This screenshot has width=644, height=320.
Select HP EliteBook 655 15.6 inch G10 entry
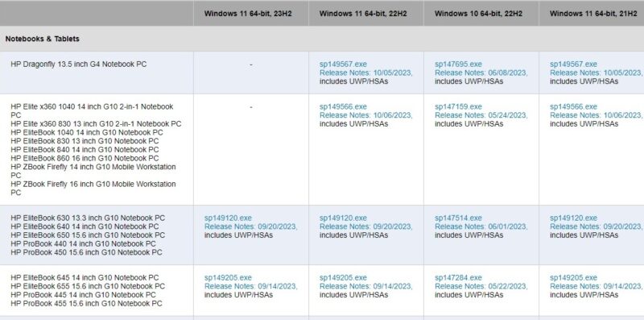(x=88, y=286)
